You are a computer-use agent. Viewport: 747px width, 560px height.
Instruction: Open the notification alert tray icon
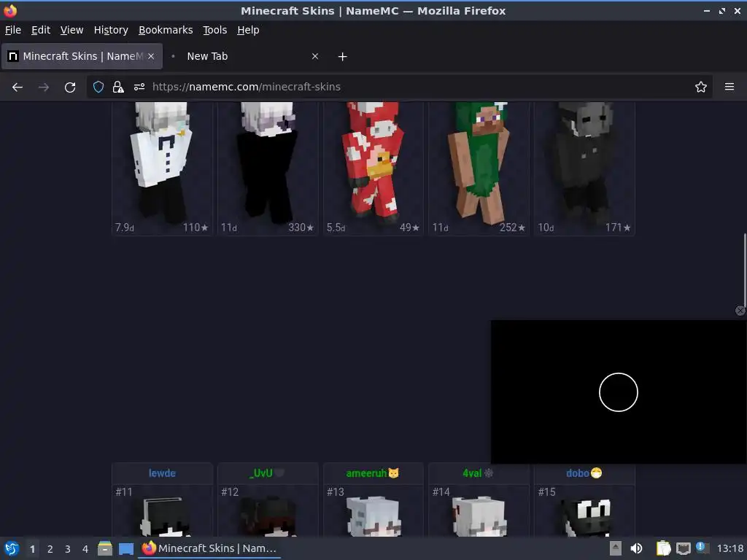pos(701,548)
